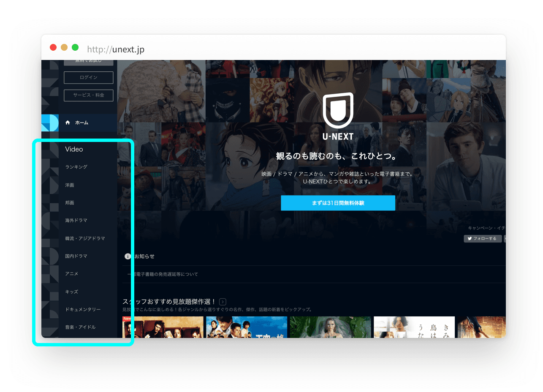Click スタッフおすすめ見放題傑作選！ heading

click(169, 302)
